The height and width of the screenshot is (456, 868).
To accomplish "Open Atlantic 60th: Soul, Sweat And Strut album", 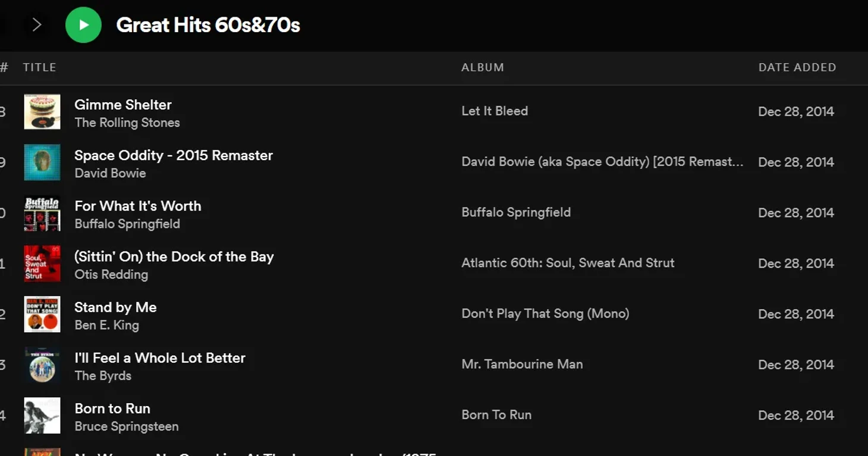I will point(568,263).
